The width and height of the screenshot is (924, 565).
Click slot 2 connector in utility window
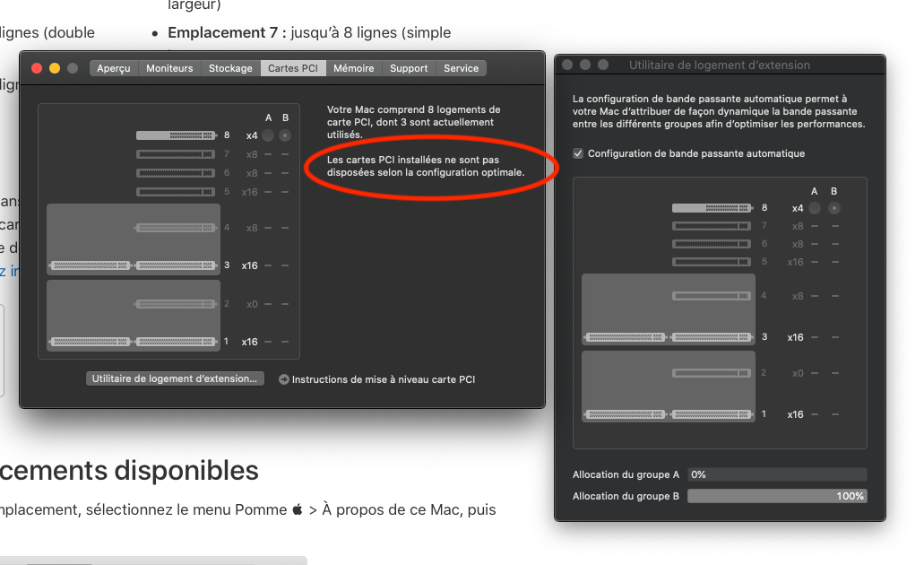pyautogui.click(x=712, y=373)
